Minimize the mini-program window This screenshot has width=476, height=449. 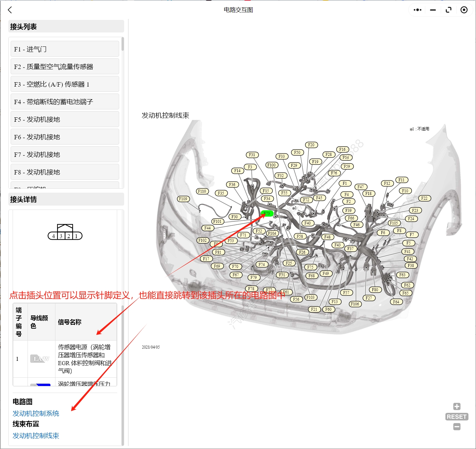point(433,10)
